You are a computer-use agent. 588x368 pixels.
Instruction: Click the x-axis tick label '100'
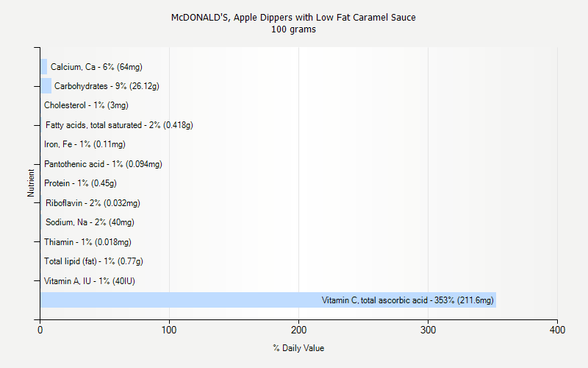tap(169, 330)
